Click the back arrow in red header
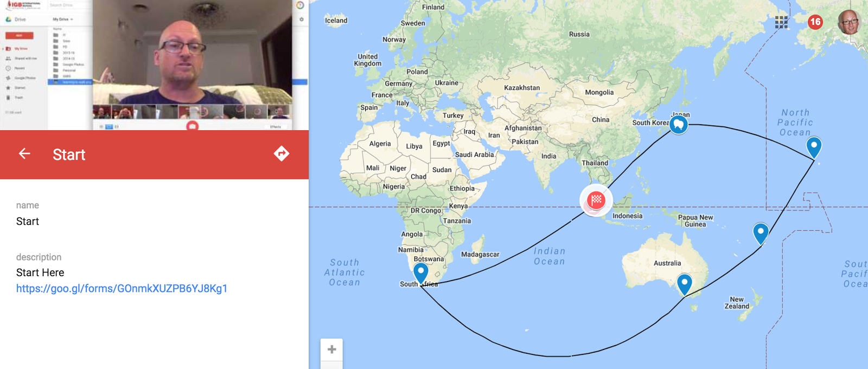The width and height of the screenshot is (868, 369). click(x=24, y=154)
